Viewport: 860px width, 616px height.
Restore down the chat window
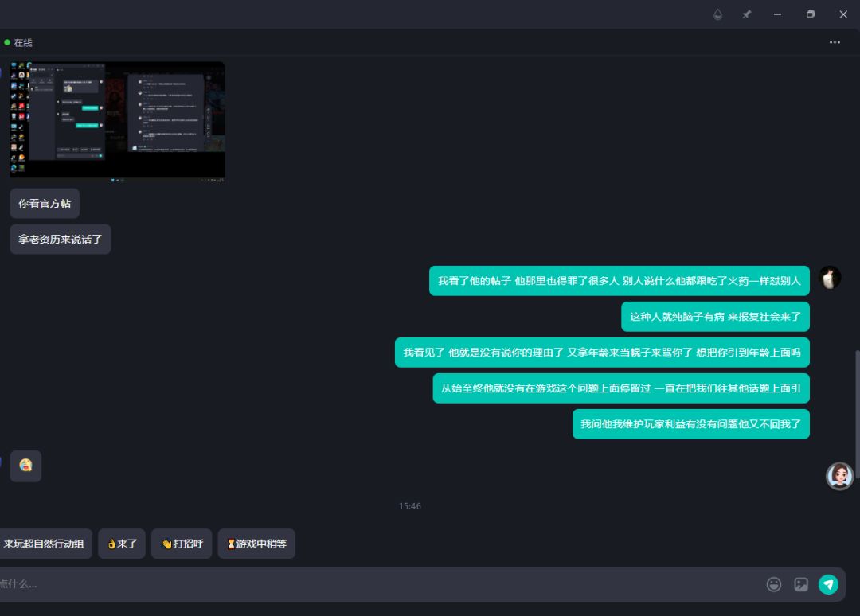[810, 15]
